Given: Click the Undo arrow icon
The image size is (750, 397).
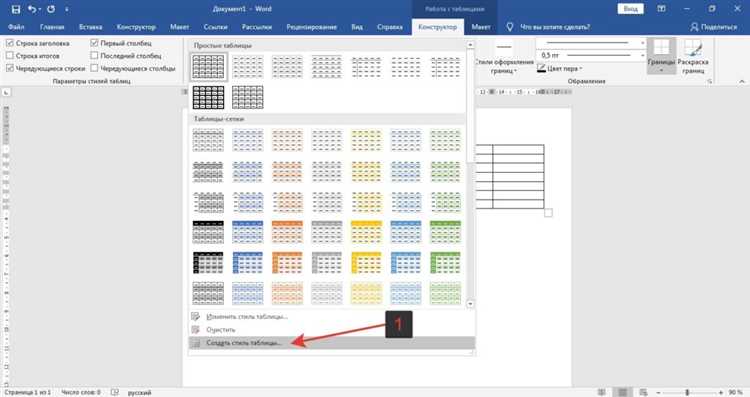Looking at the screenshot, I should click(32, 9).
